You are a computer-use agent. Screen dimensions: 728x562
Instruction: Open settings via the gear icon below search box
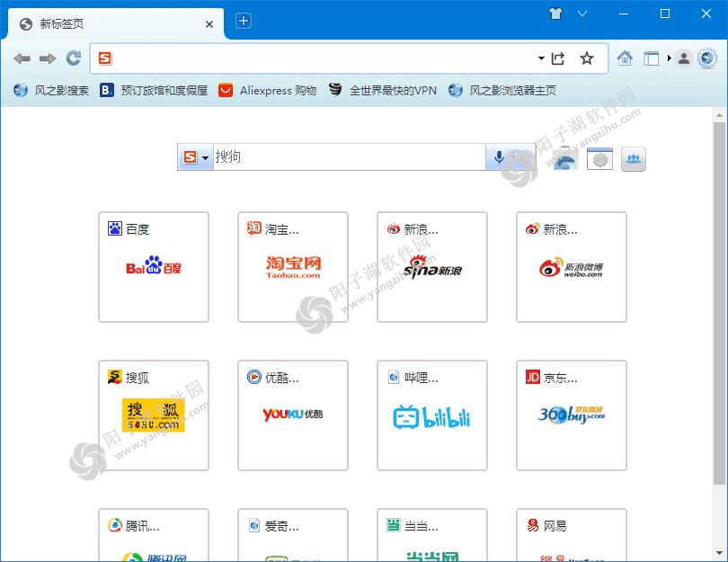click(x=599, y=158)
